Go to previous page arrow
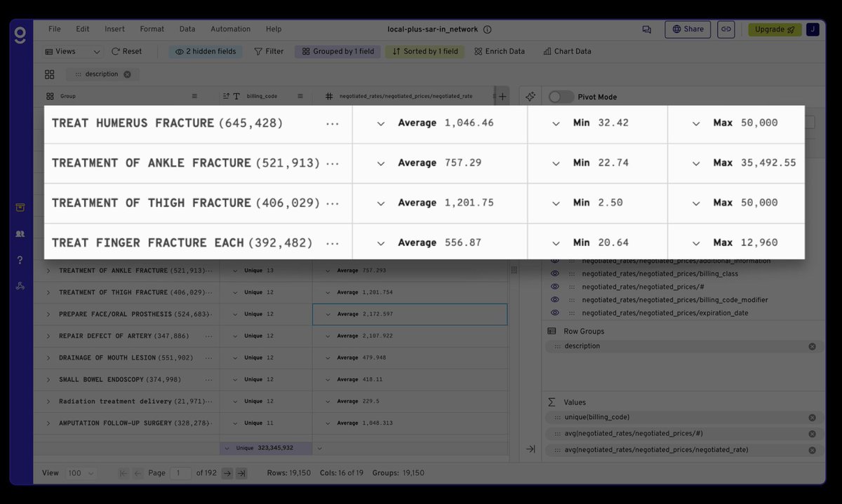 138,474
